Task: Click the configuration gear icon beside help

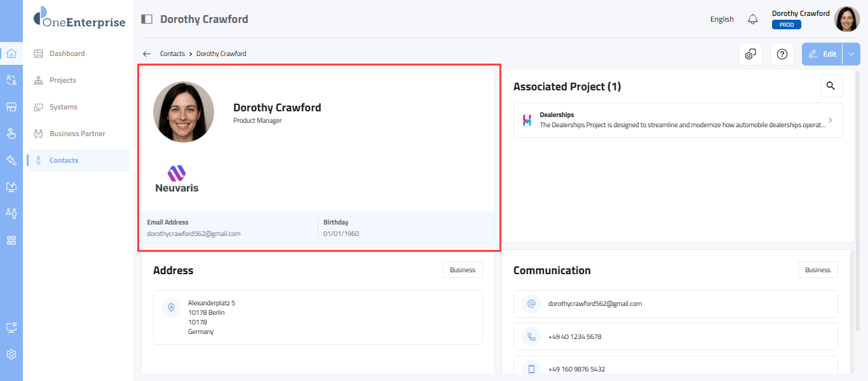Action: click(750, 54)
